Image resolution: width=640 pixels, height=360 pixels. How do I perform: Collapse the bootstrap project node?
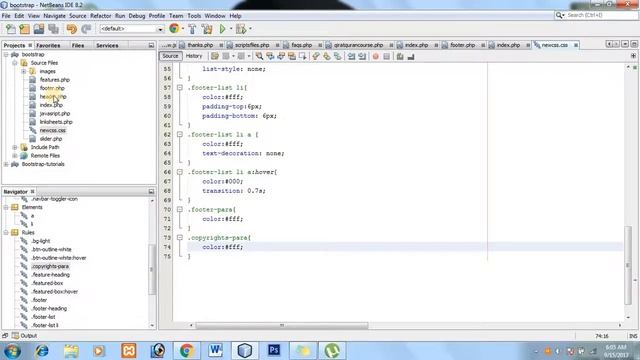[x=6, y=54]
